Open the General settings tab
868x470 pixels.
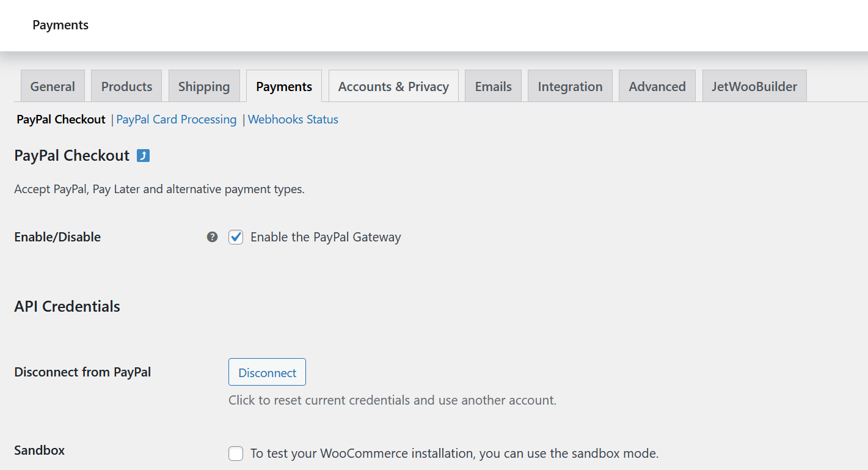click(53, 86)
